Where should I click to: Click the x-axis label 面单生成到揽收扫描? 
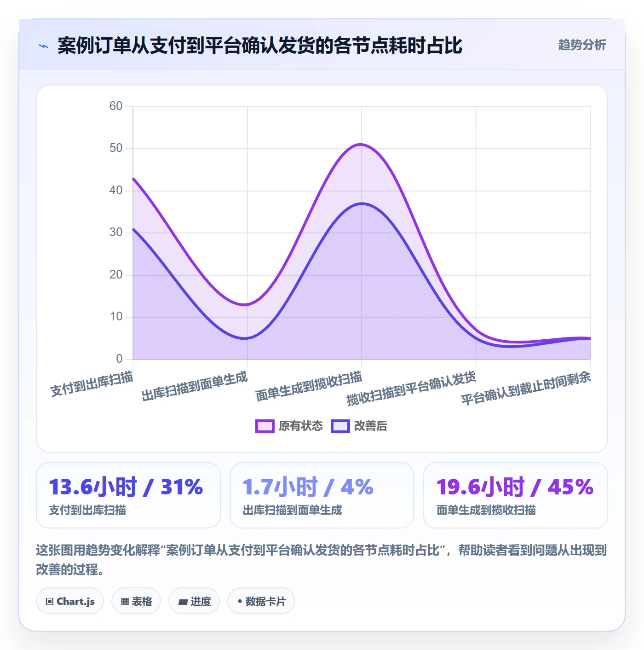309,386
